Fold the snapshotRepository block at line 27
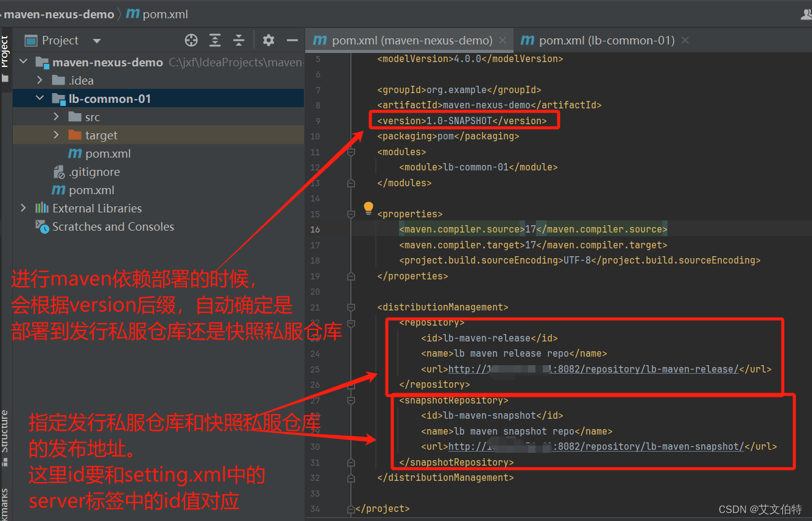The height and width of the screenshot is (521, 812). point(351,400)
